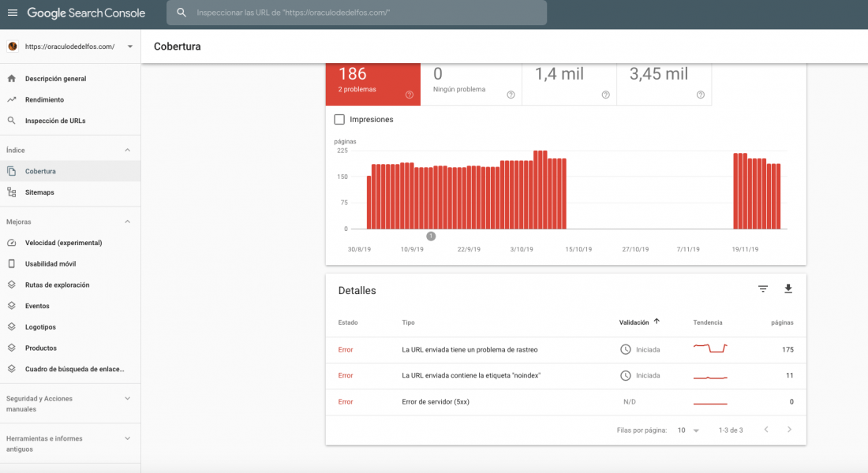
Task: Click the N/D validation cell
Action: 630,401
